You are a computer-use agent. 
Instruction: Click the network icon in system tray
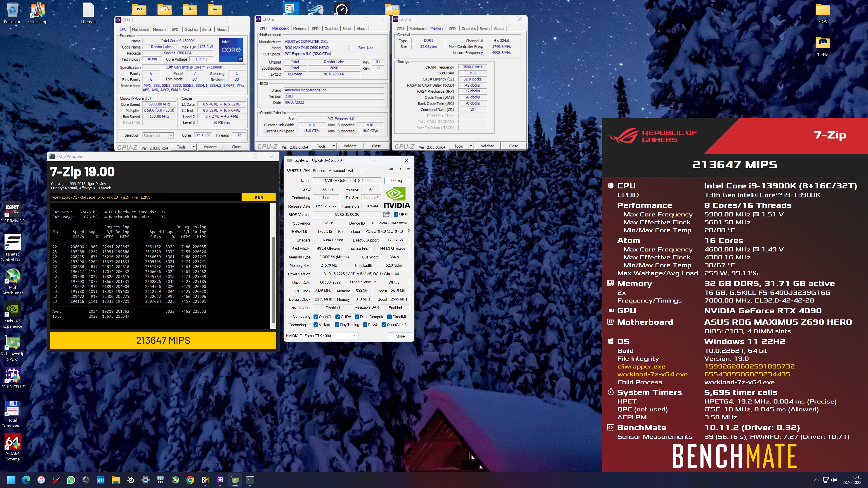tap(826, 480)
